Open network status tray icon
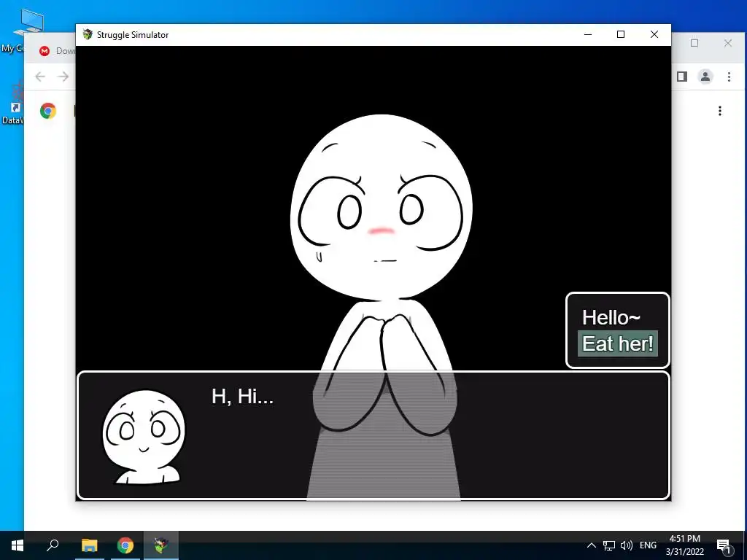The image size is (747, 560). tap(609, 545)
